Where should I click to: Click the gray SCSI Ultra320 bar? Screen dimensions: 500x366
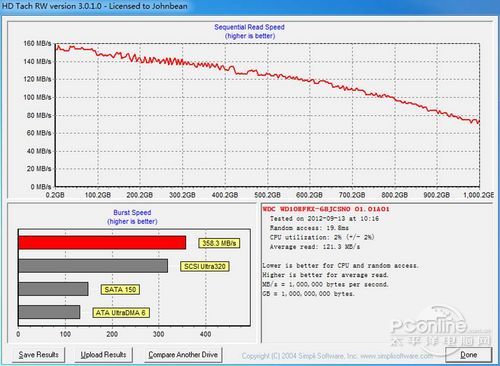point(93,266)
